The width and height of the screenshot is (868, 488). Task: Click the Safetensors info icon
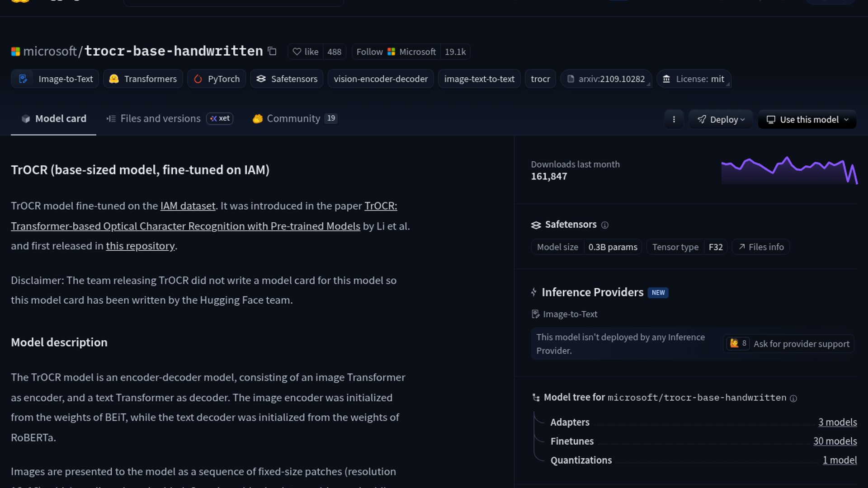[605, 225]
